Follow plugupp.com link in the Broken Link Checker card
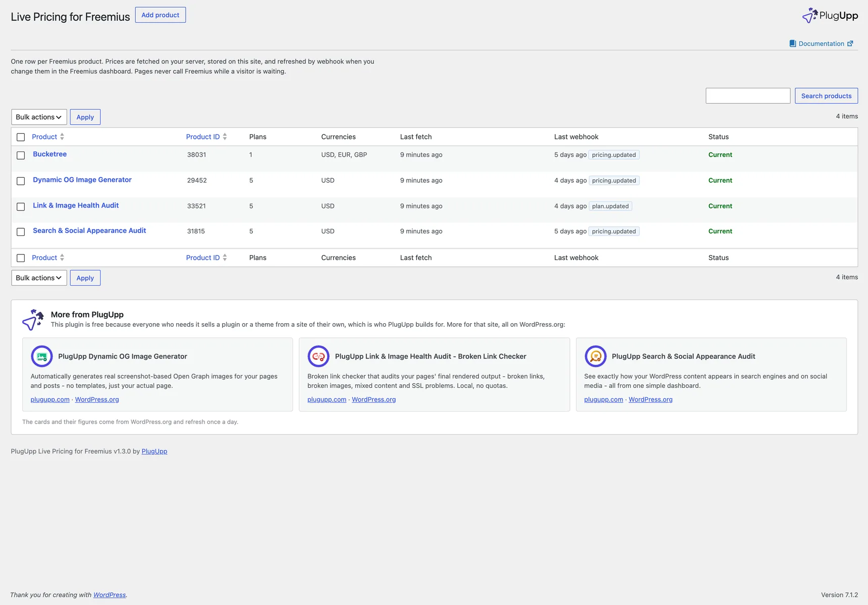The width and height of the screenshot is (868, 605). click(327, 399)
